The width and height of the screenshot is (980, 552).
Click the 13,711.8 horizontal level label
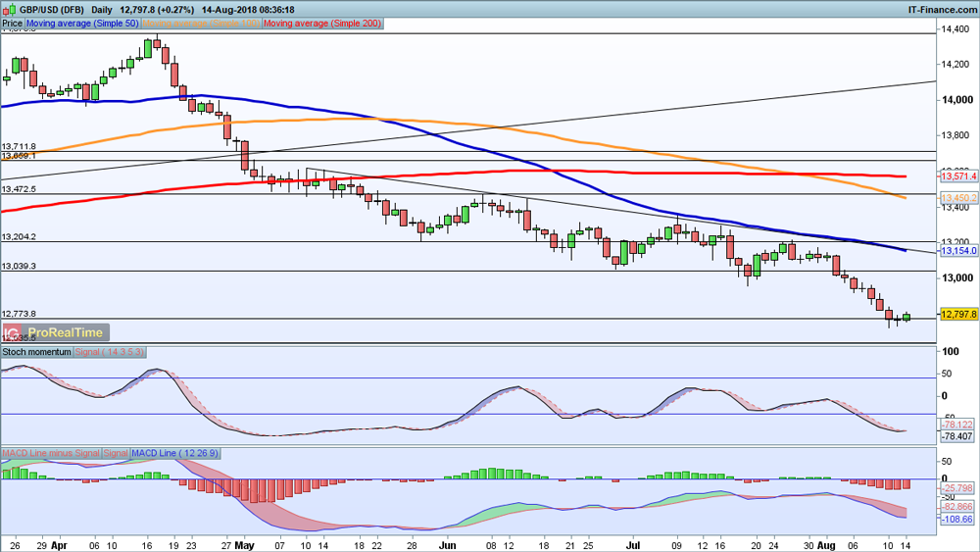click(x=19, y=146)
